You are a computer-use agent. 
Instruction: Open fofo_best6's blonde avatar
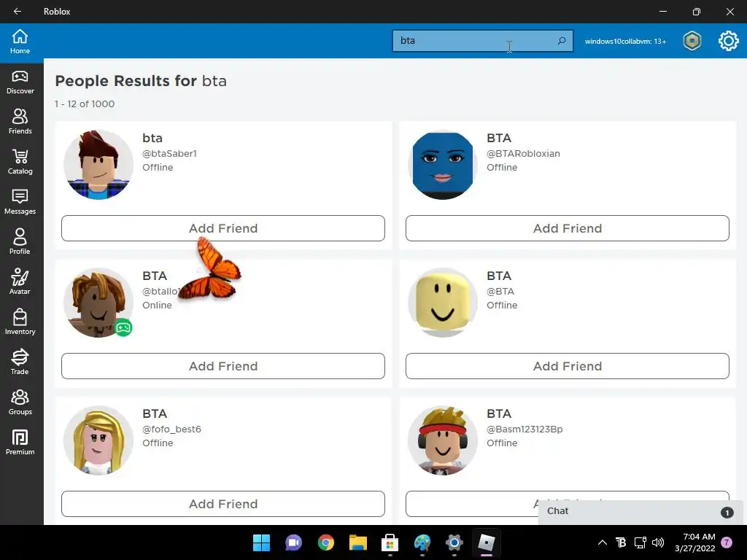(98, 440)
